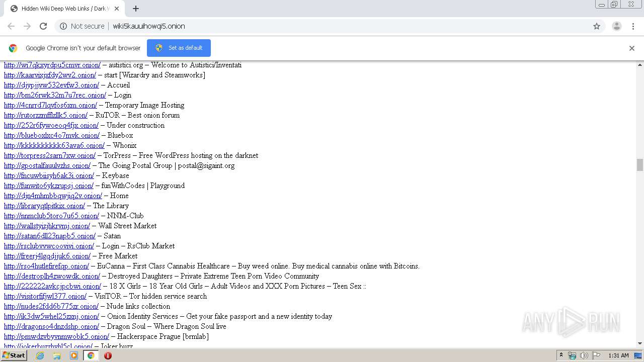Open the RuTOR forum onion link
Viewport: 644px width, 362px height.
point(46,115)
